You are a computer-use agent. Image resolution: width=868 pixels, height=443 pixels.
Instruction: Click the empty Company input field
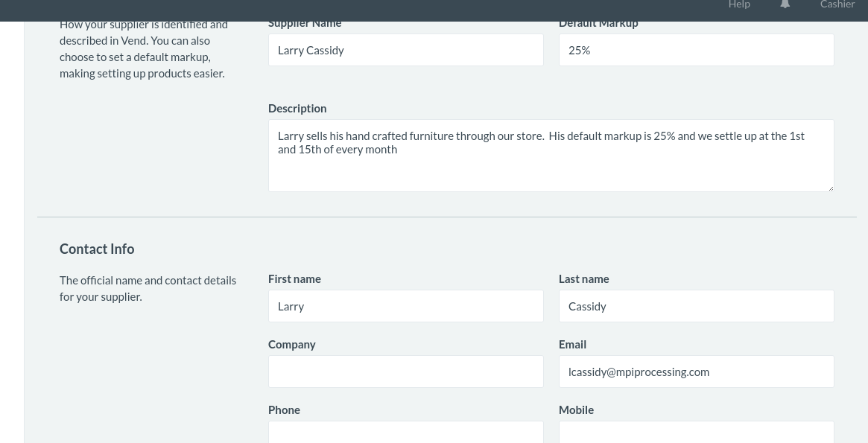(405, 372)
